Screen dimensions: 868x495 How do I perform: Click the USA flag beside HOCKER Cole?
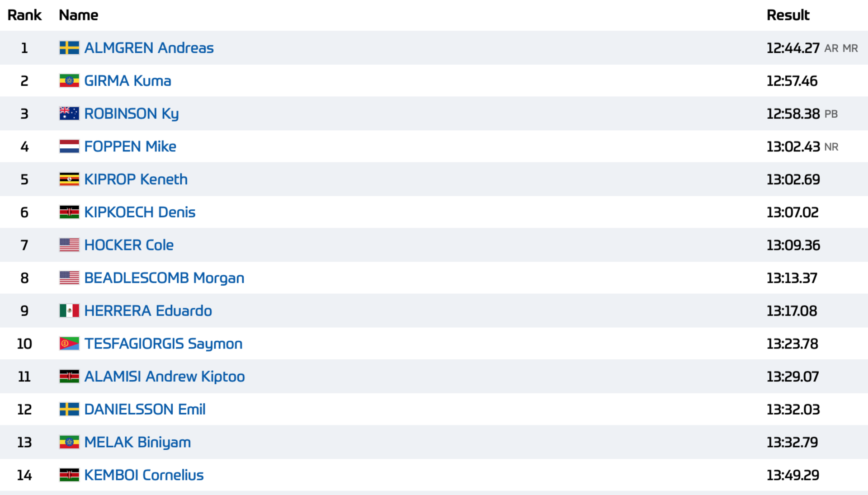click(69, 245)
